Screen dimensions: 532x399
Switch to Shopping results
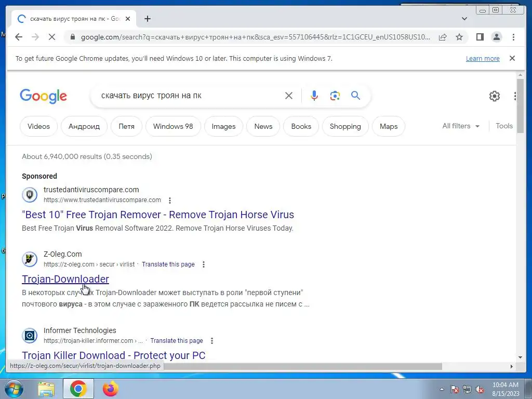345,126
